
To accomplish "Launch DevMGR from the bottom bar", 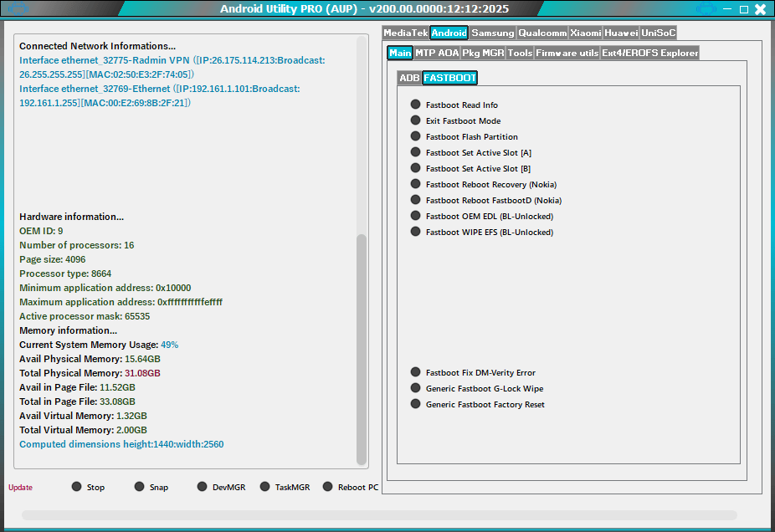I will click(203, 487).
